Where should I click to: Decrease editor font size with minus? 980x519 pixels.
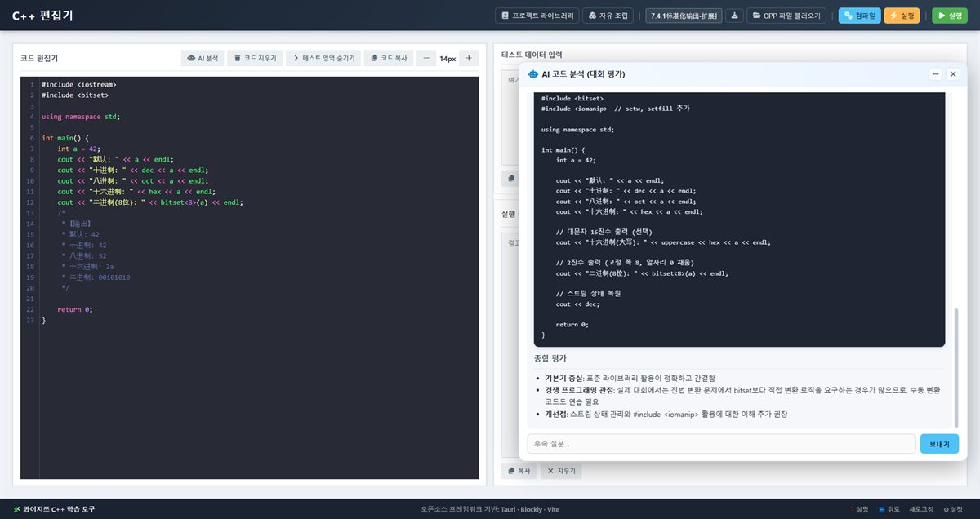coord(426,59)
